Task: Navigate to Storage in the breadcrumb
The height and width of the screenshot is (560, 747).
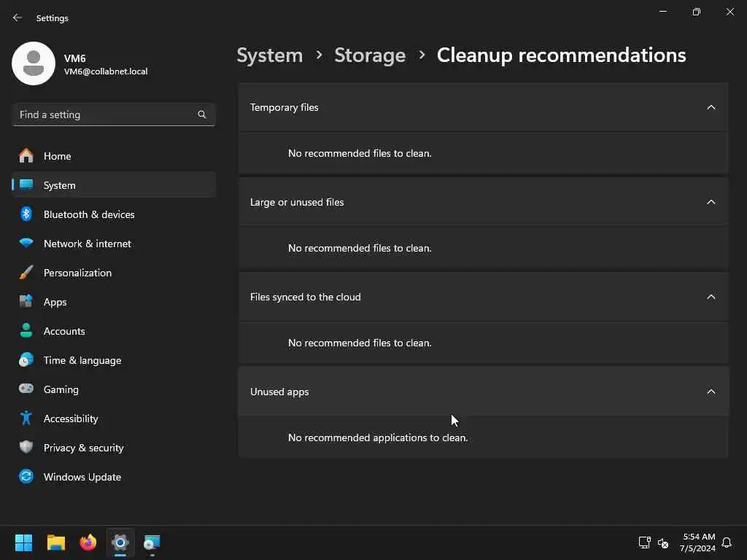Action: coord(370,55)
